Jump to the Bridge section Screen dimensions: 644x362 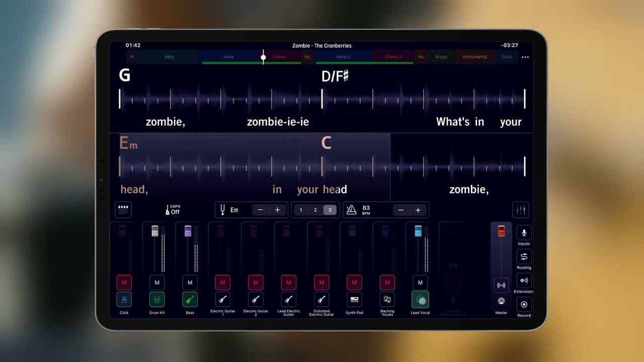pyautogui.click(x=441, y=57)
